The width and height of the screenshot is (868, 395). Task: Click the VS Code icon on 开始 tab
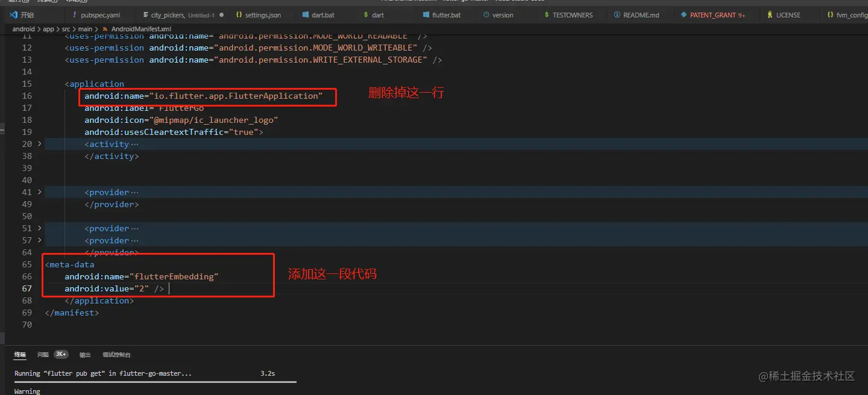(x=13, y=15)
